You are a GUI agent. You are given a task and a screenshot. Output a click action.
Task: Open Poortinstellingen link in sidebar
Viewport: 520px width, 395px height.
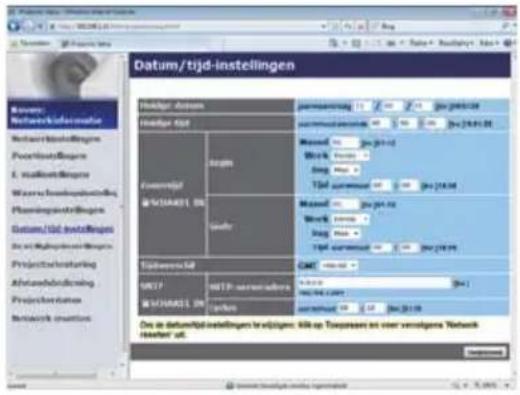pyautogui.click(x=49, y=156)
